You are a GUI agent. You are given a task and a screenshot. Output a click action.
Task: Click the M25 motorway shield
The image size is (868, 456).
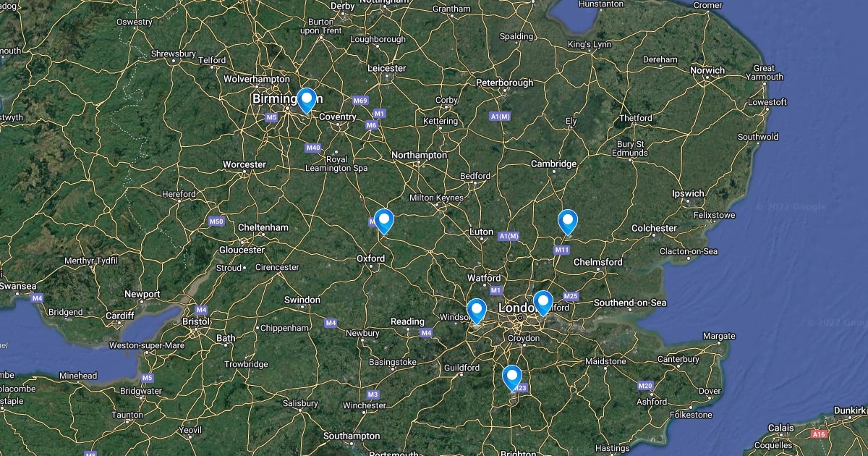point(571,296)
